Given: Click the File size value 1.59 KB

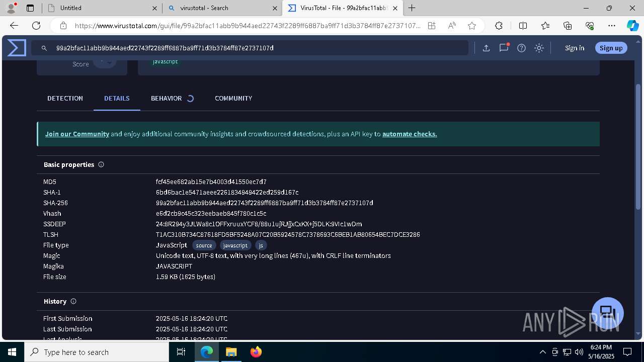Looking at the screenshot, I should pos(186,277).
